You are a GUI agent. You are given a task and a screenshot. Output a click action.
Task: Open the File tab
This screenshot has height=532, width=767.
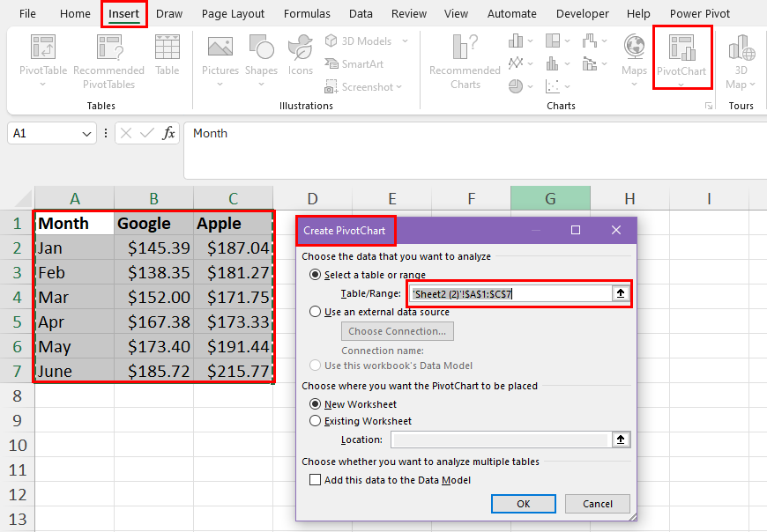[27, 14]
